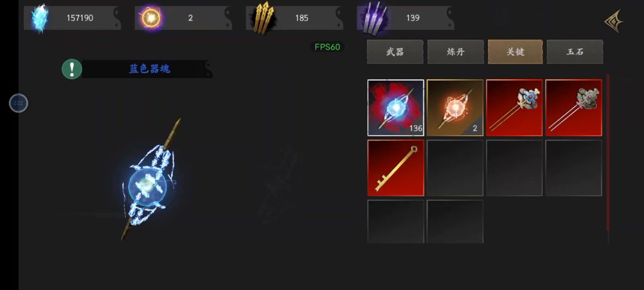
Task: Click the golden back arrow icon
Action: point(614,21)
